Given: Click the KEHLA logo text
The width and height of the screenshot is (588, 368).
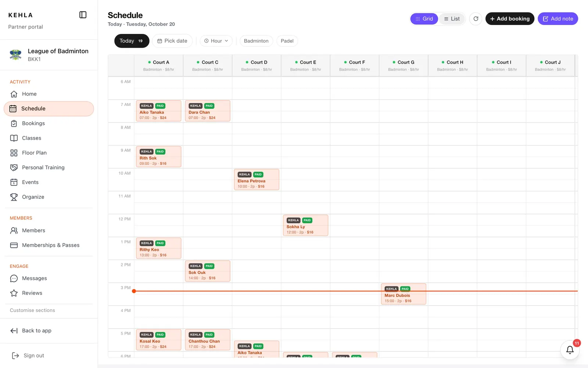Looking at the screenshot, I should pos(21,15).
